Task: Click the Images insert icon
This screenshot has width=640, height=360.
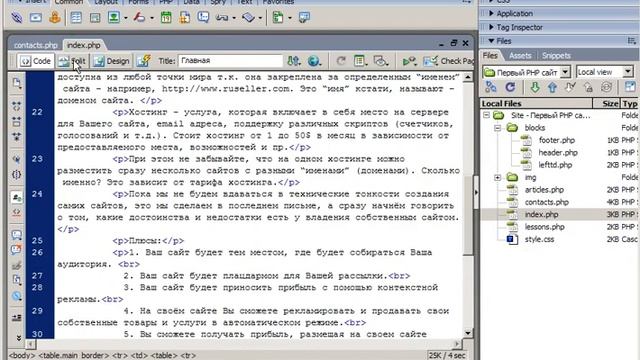Action: click(x=114, y=18)
